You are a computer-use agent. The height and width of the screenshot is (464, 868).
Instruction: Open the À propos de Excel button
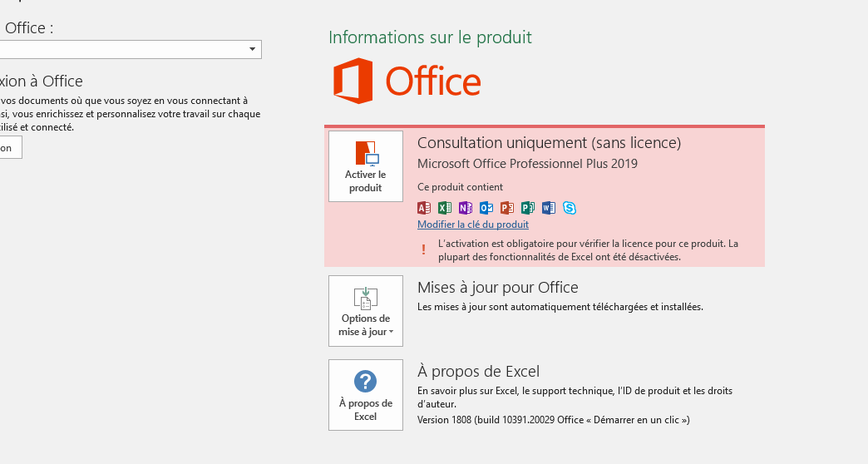(x=365, y=395)
